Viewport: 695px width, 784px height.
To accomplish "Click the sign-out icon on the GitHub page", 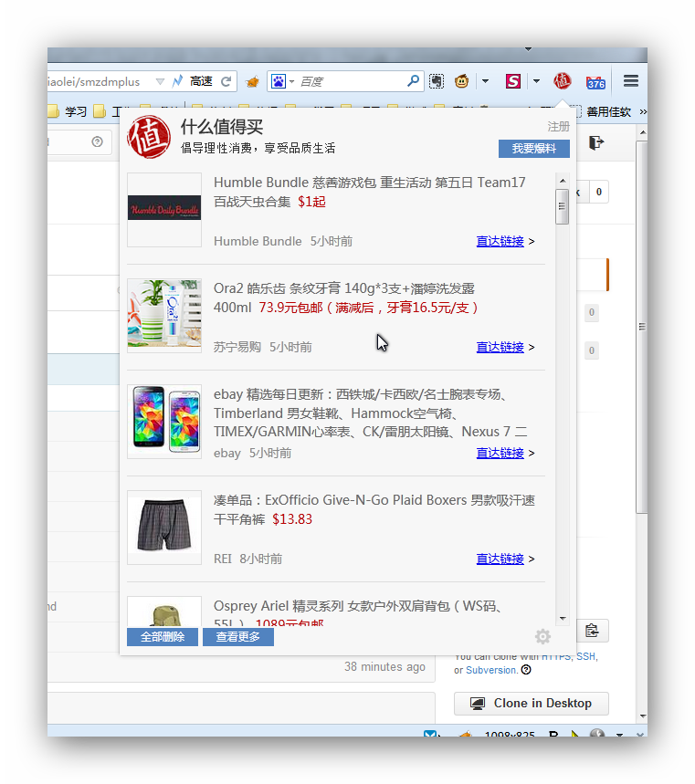I will point(596,143).
